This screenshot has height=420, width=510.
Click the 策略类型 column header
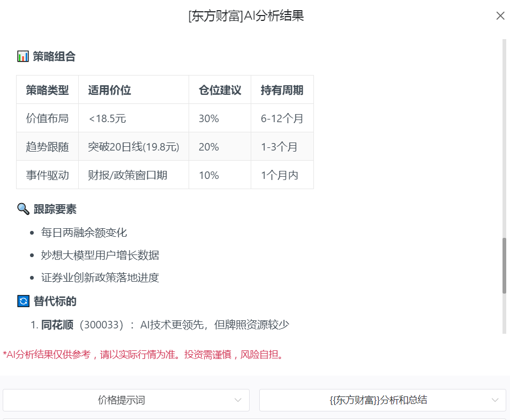(x=48, y=90)
